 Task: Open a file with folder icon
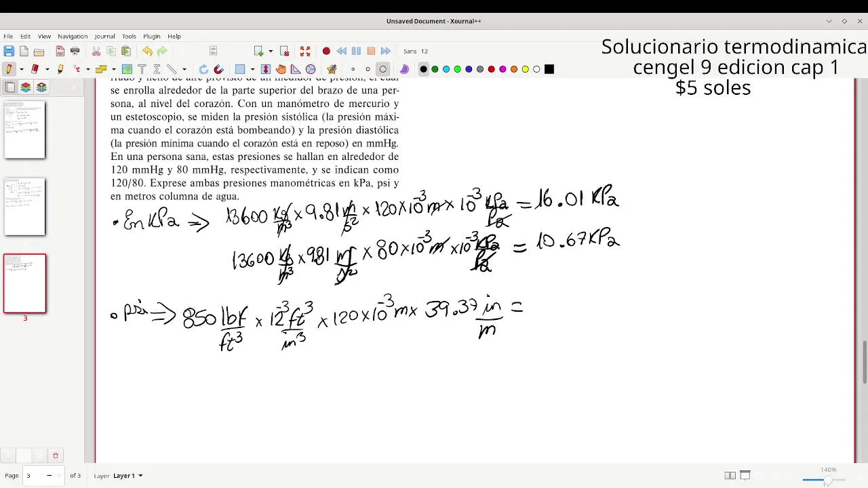coord(39,51)
